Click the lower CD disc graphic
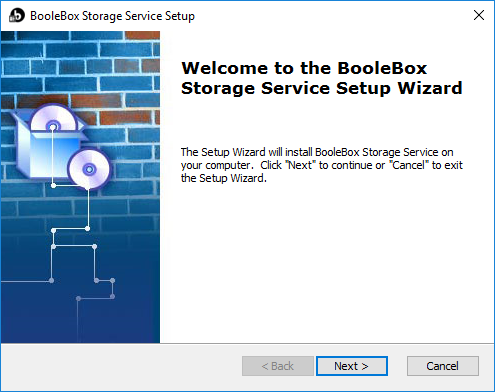This screenshot has width=495, height=392. click(89, 169)
